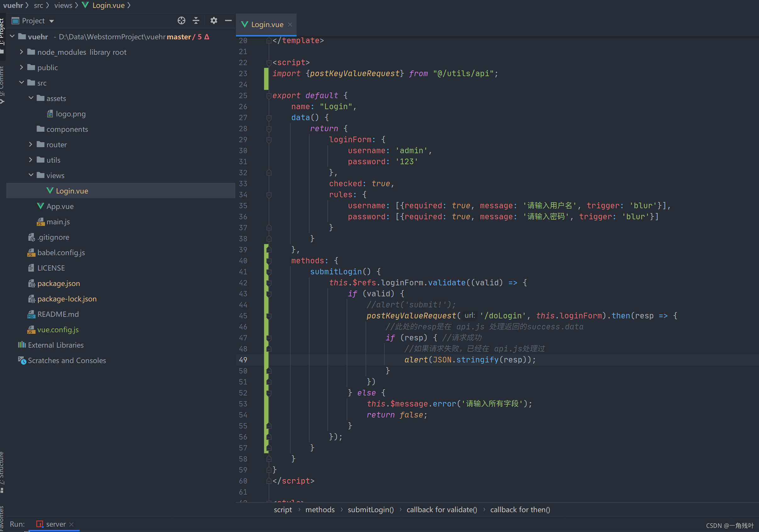Expand the node_modules folder
The height and width of the screenshot is (532, 759).
21,52
